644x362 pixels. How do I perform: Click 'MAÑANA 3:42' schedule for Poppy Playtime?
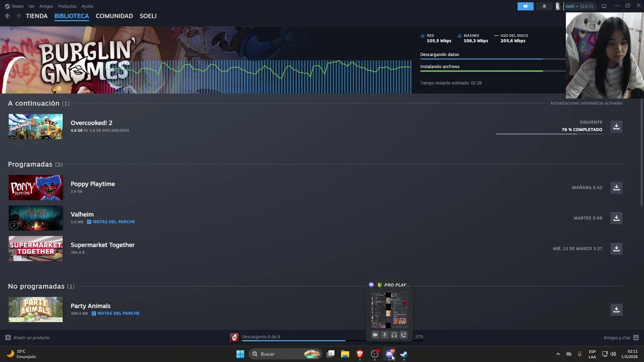tap(587, 188)
